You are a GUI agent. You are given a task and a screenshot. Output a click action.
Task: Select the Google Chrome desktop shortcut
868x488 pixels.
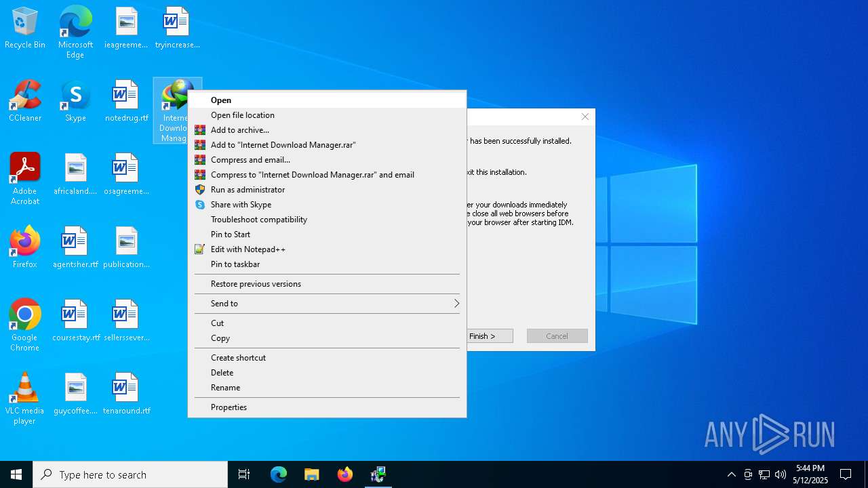tap(25, 325)
